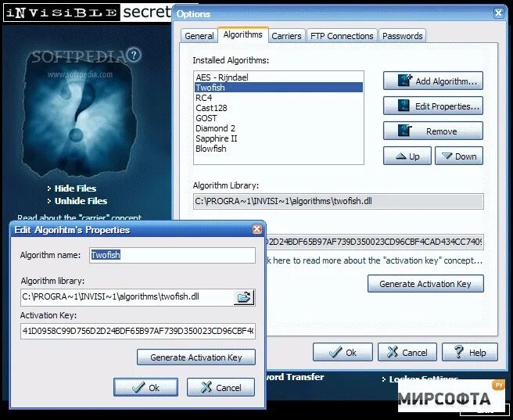
Task: Click the Algorithm name input field
Action: [x=172, y=255]
